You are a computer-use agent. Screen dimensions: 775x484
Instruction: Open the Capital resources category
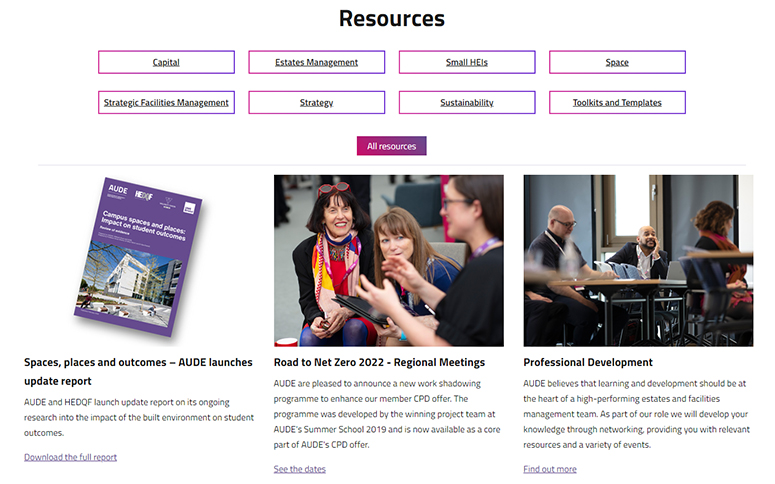(x=166, y=62)
